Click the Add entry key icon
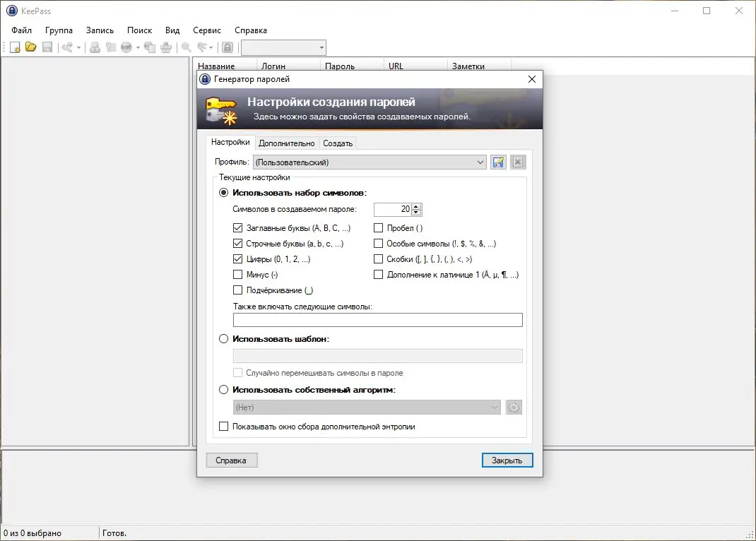 point(68,47)
